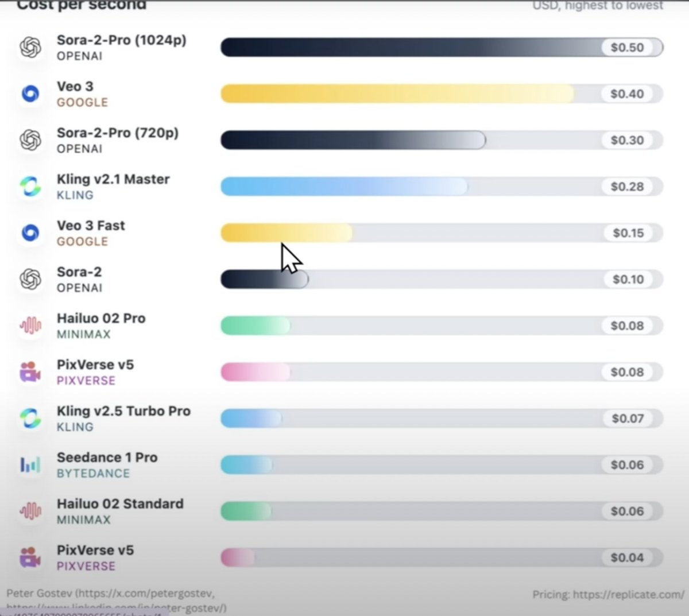689x616 pixels.
Task: Select the PixVerse camera icon in $0.08 row
Action: [30, 372]
